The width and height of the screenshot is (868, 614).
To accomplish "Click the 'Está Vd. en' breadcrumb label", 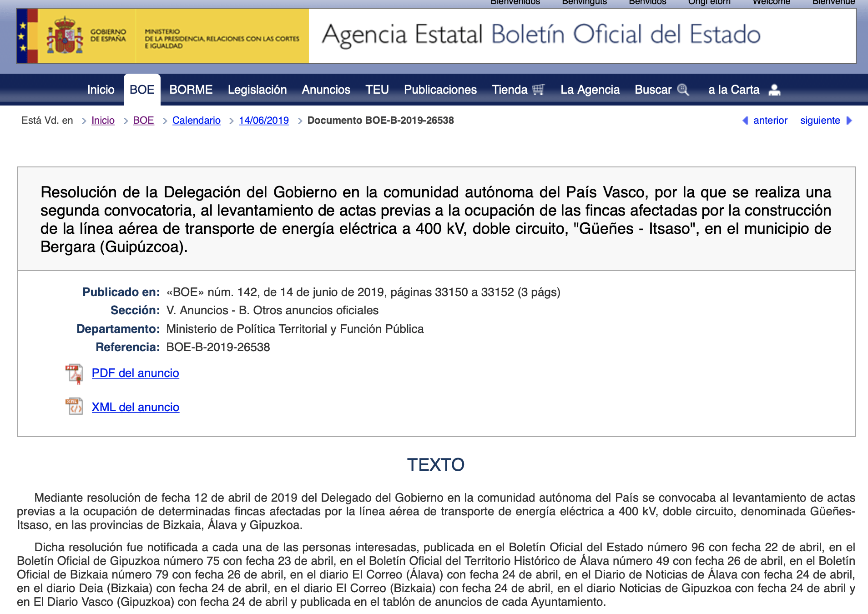I will 47,121.
